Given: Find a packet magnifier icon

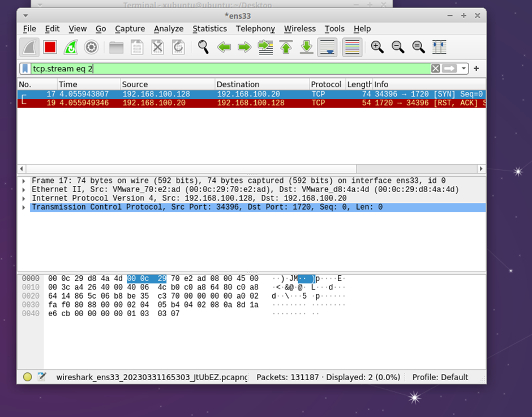Looking at the screenshot, I should pyautogui.click(x=203, y=47).
